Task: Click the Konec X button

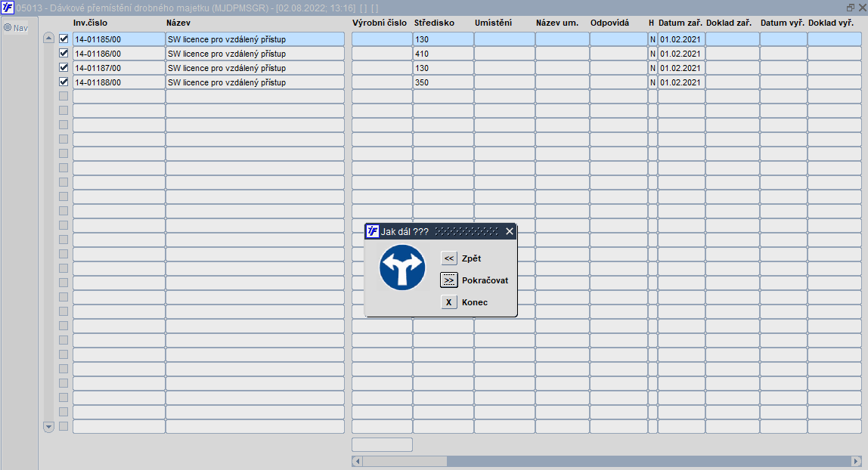Action: pyautogui.click(x=449, y=302)
